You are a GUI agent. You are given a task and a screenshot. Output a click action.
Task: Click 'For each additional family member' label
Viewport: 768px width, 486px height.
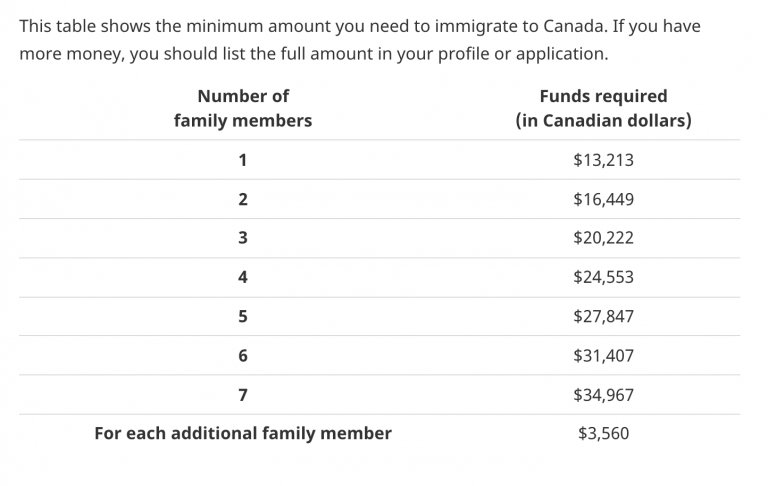coord(243,434)
